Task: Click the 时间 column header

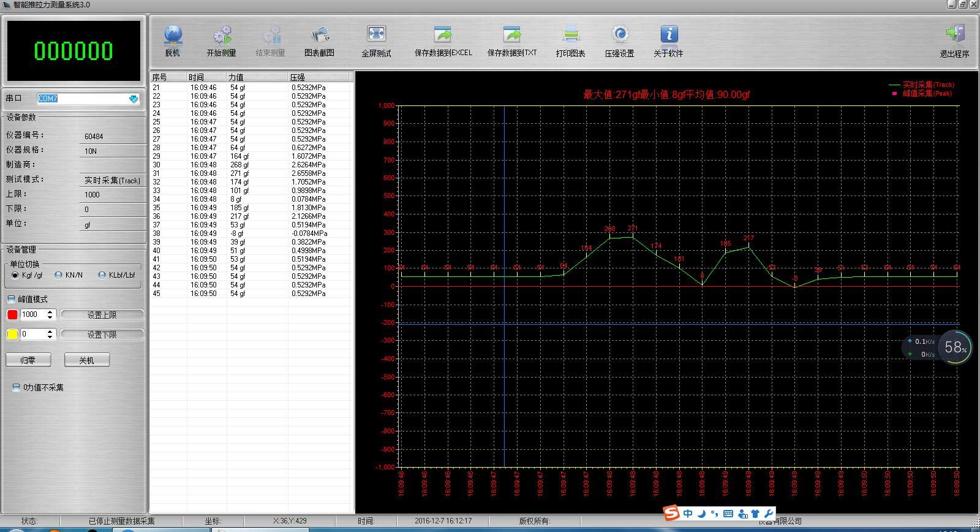Action: pyautogui.click(x=206, y=77)
